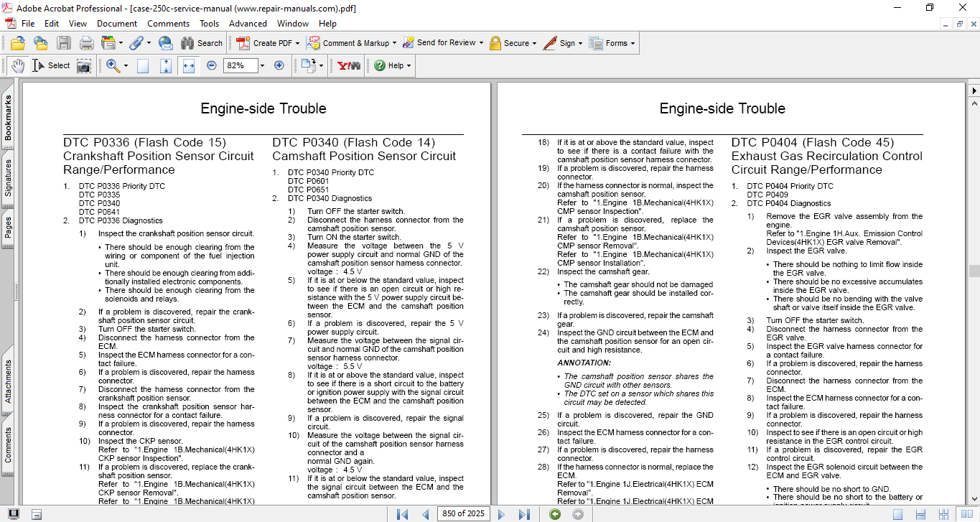Jump to the first page
Image resolution: width=980 pixels, height=522 pixels.
tap(403, 514)
